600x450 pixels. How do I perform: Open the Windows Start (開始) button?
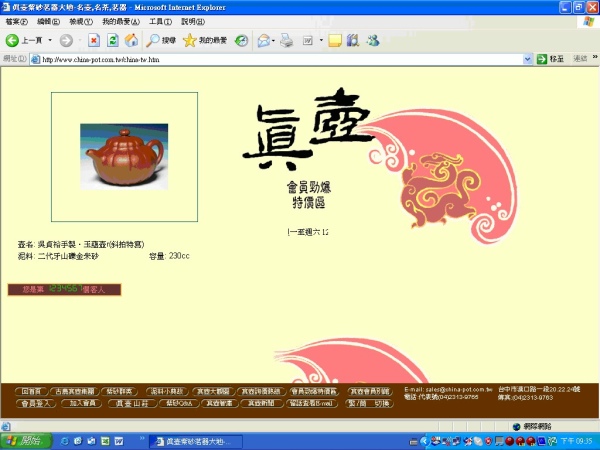[23, 440]
